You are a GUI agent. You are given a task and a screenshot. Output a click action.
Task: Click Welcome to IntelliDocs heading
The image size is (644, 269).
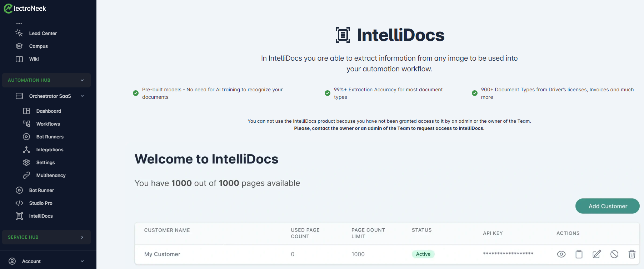point(206,159)
